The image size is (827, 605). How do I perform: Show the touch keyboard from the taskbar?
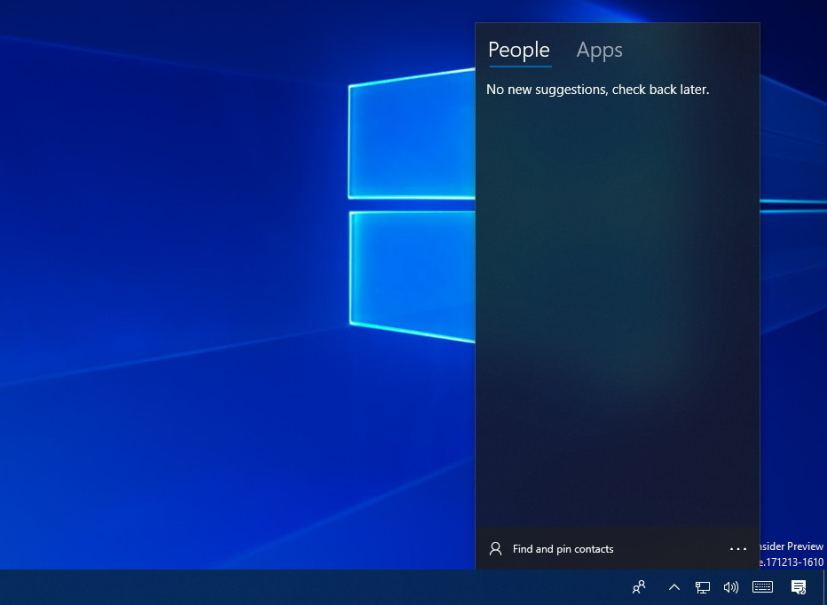pyautogui.click(x=763, y=587)
